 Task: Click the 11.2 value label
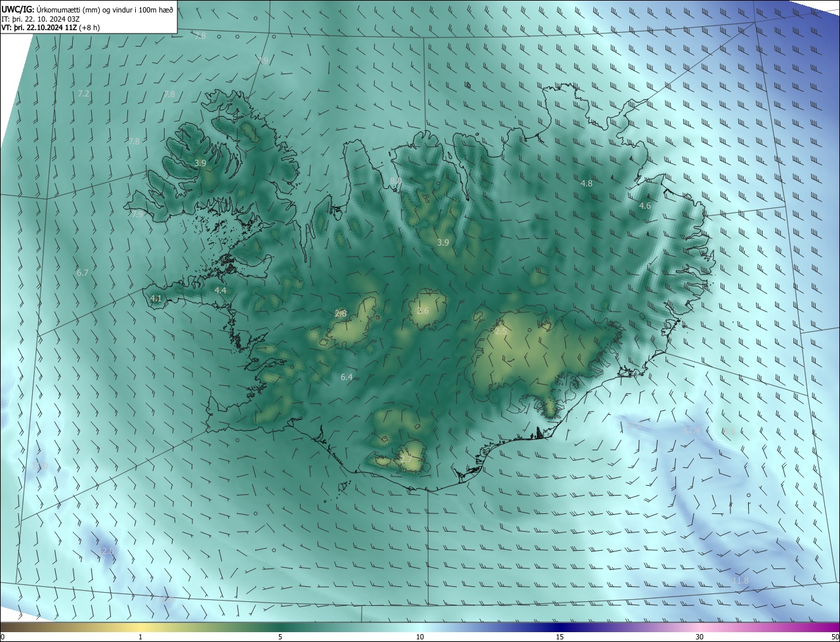pyautogui.click(x=633, y=425)
